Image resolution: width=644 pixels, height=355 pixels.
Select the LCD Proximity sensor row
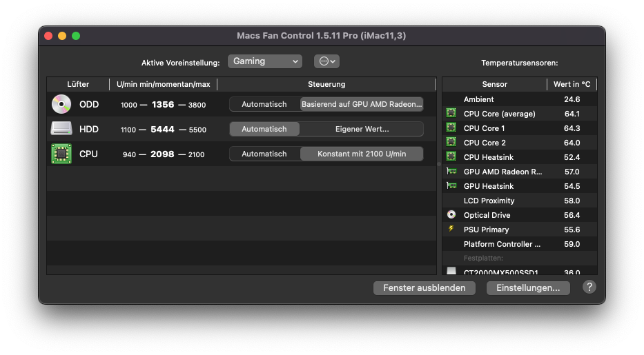[520, 201]
